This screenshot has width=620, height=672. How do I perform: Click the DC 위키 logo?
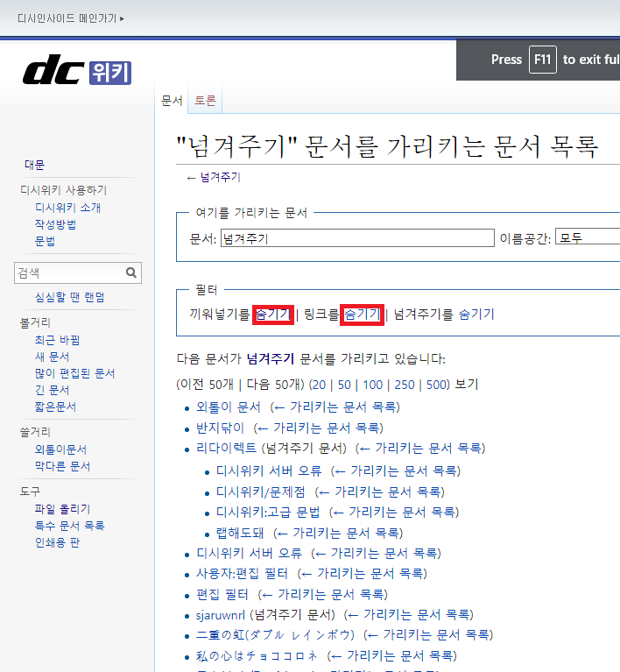pyautogui.click(x=77, y=71)
